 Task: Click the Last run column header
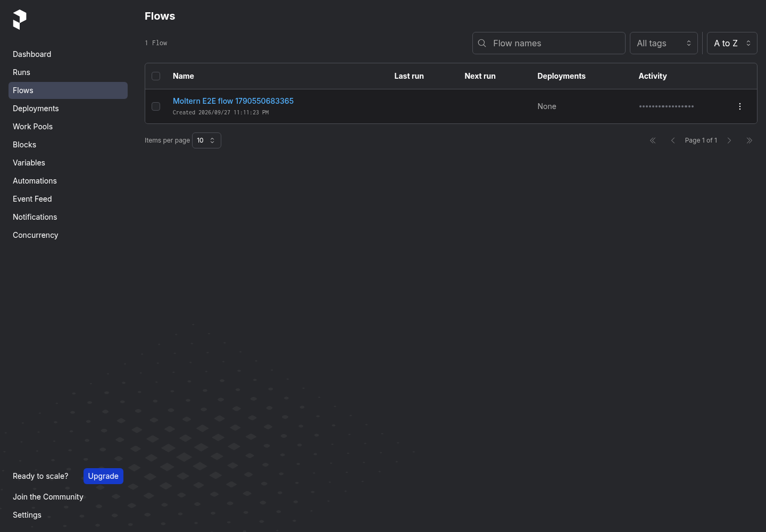pyautogui.click(x=409, y=76)
